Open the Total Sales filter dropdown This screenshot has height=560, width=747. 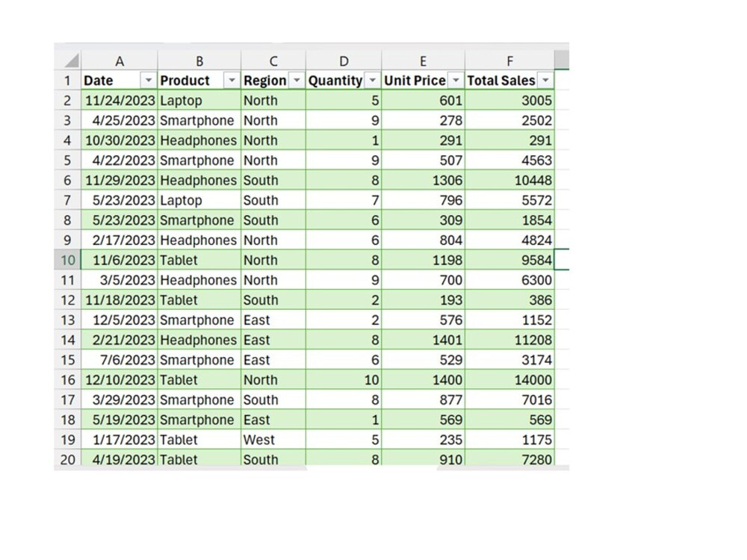[545, 81]
